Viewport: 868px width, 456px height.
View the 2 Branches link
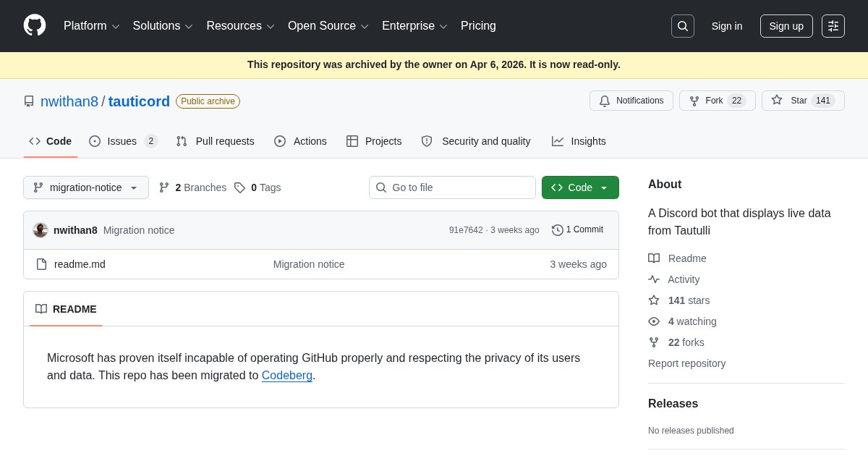(193, 187)
